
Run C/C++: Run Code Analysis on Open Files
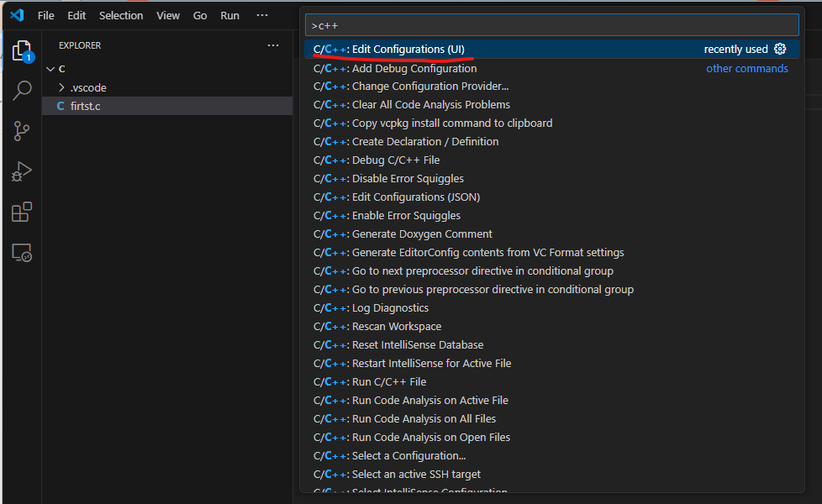[552, 437]
